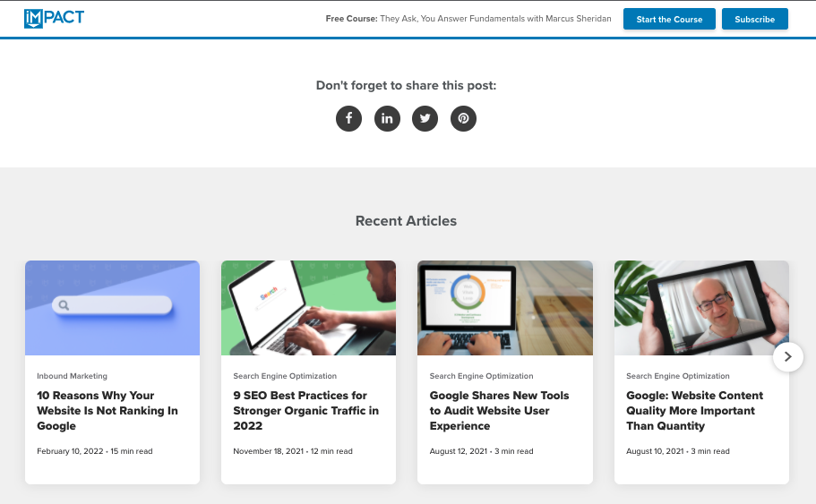Click the 'Recent Articles' heading
816x504 pixels.
pyautogui.click(x=406, y=221)
